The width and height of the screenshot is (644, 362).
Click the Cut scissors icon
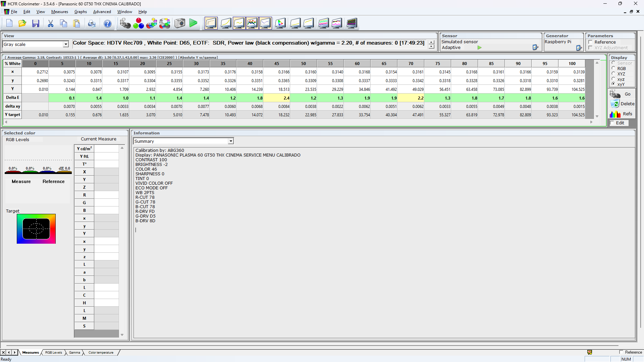tap(51, 23)
